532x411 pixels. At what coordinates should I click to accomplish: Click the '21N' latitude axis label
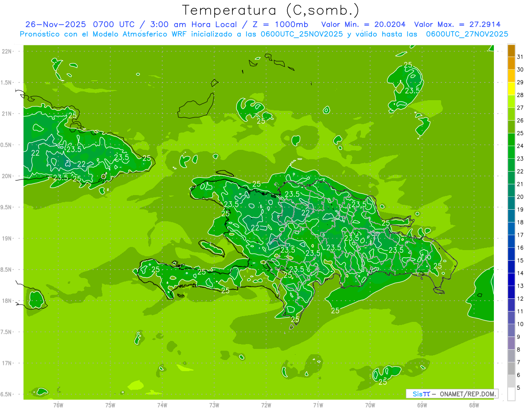(7, 114)
